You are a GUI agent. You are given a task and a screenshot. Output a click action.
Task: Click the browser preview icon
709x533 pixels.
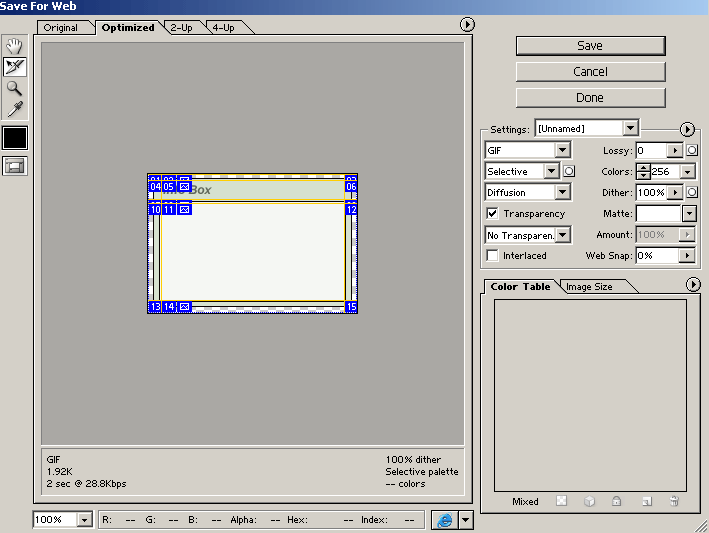click(x=443, y=520)
